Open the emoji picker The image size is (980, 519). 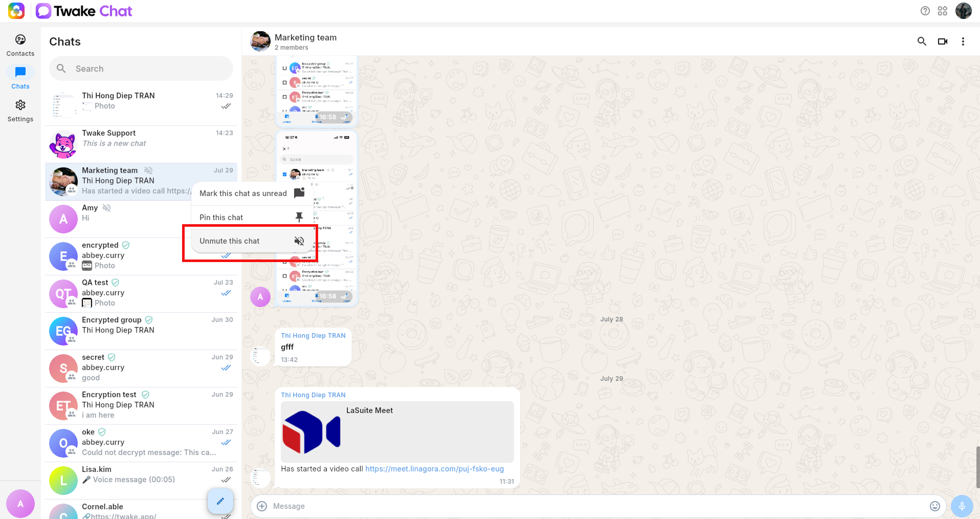[x=935, y=506]
